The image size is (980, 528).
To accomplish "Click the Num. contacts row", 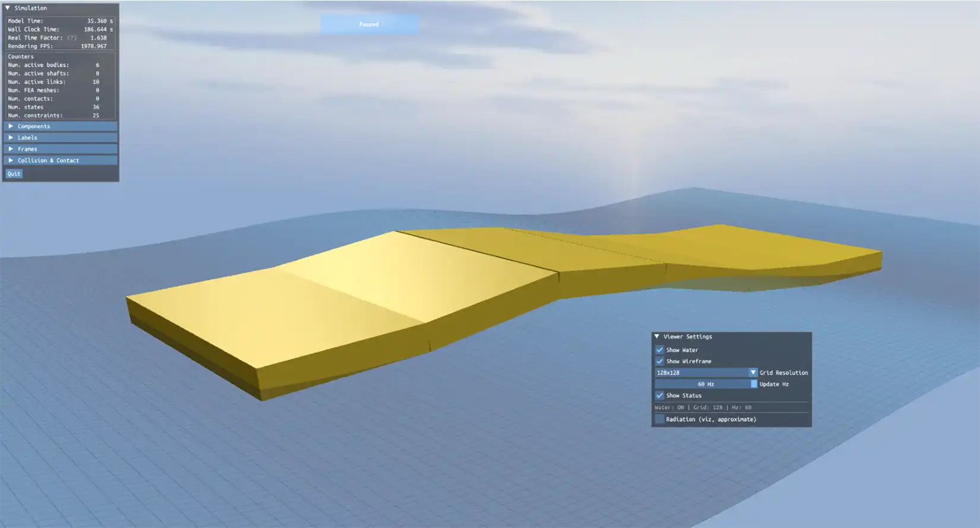I will click(61, 99).
